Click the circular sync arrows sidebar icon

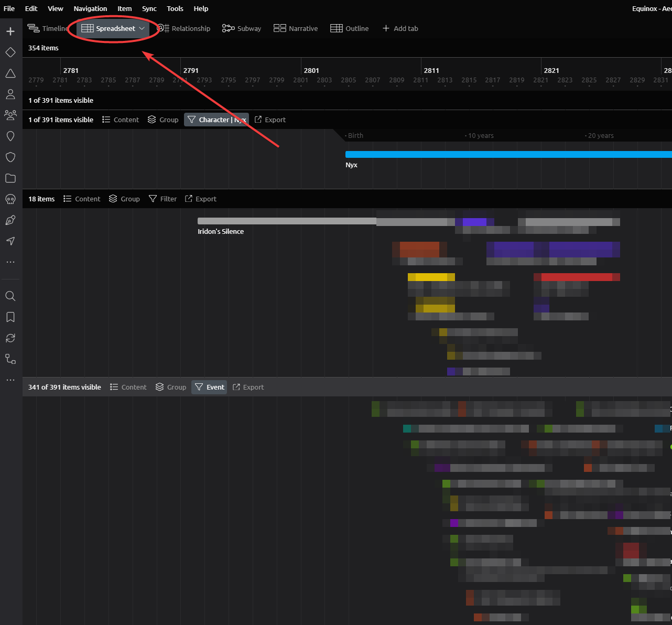pyautogui.click(x=10, y=338)
